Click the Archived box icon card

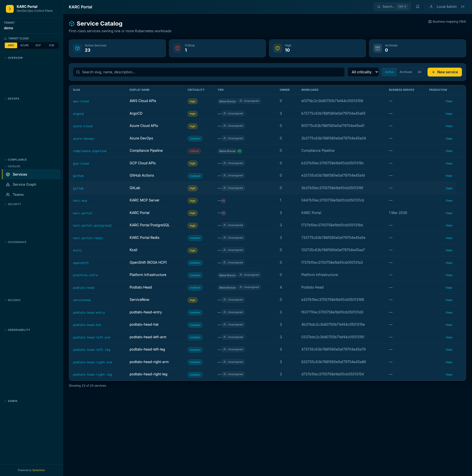[x=377, y=48]
